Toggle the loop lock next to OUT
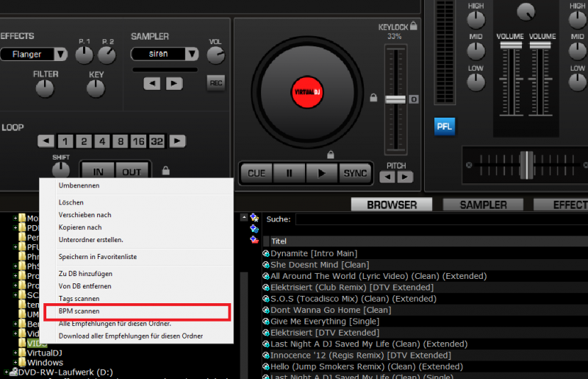The width and height of the screenshot is (588, 379). (x=166, y=171)
